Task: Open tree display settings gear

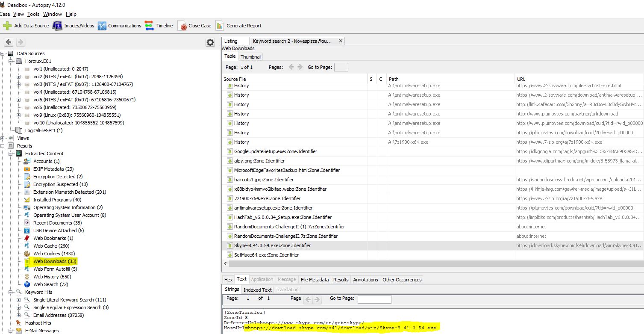Action: [x=210, y=42]
